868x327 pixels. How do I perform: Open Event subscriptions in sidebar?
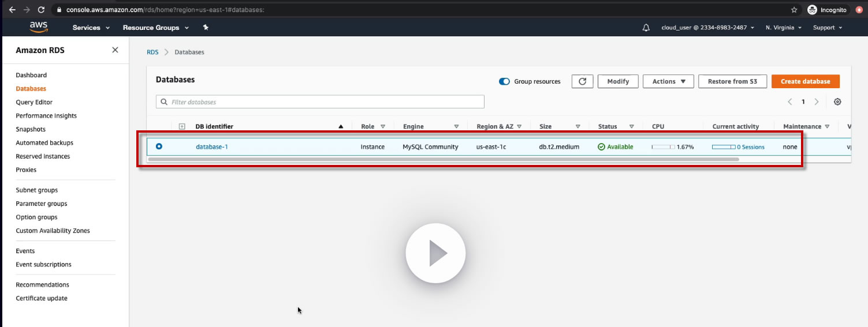(x=43, y=264)
